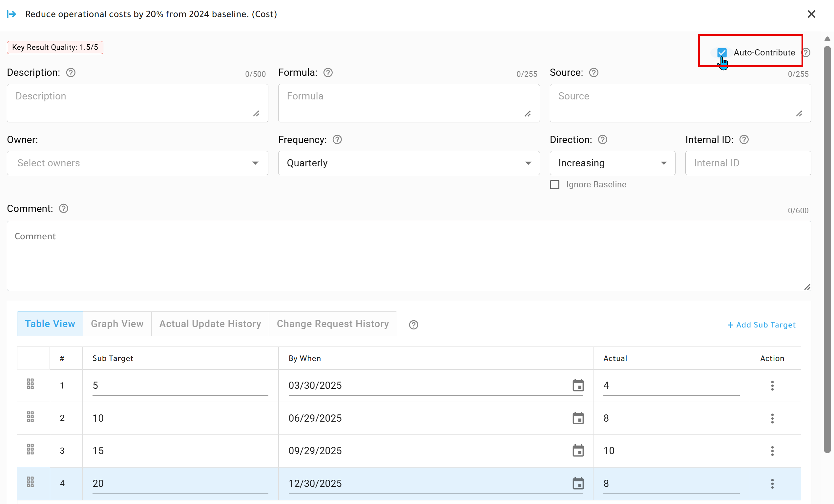Open Source help tooltip icon

click(594, 73)
